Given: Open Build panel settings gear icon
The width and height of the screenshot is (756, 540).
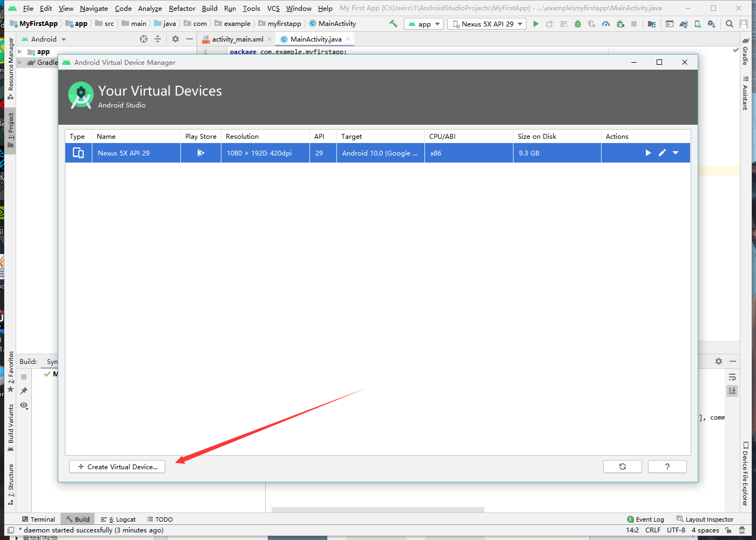Looking at the screenshot, I should [x=719, y=361].
